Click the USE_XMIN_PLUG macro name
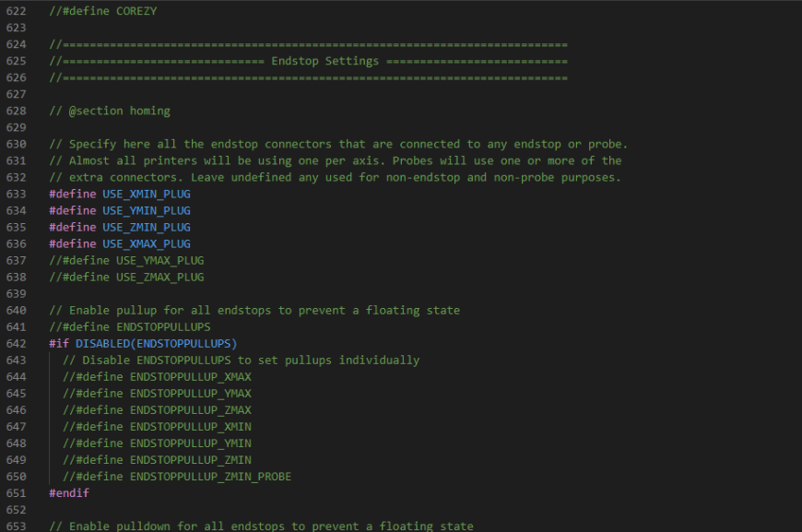 pos(146,194)
